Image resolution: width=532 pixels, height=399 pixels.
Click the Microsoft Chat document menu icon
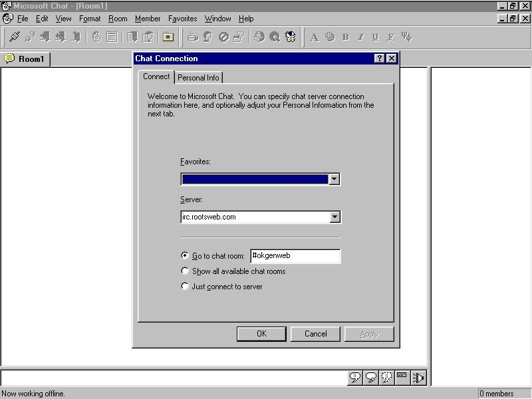click(7, 19)
